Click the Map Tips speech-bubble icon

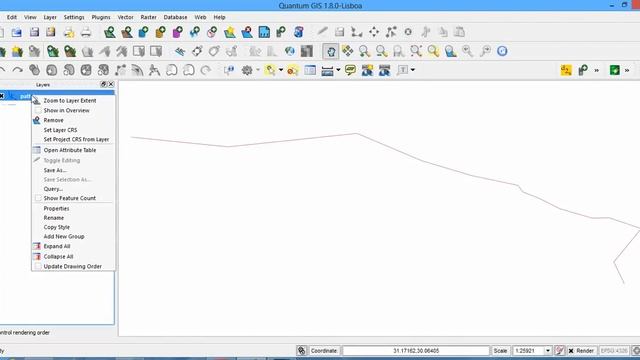[350, 70]
